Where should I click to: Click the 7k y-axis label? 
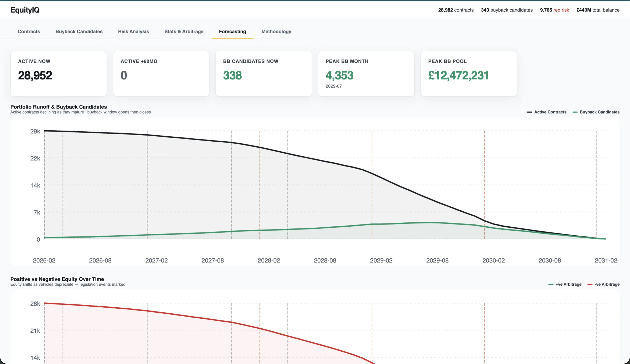point(37,212)
